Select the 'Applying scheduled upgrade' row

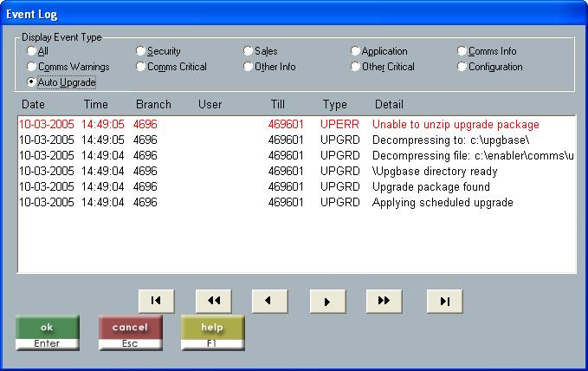click(297, 202)
